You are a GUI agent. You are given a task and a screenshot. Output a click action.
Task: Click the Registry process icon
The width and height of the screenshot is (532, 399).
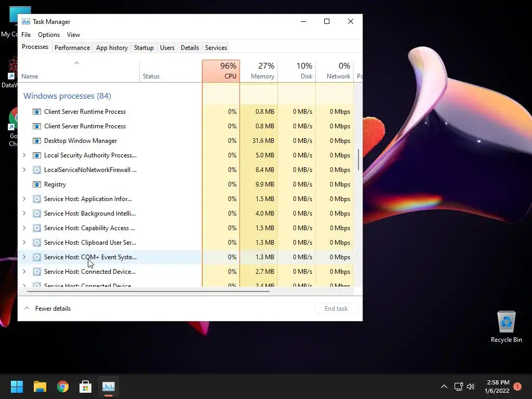click(x=37, y=184)
